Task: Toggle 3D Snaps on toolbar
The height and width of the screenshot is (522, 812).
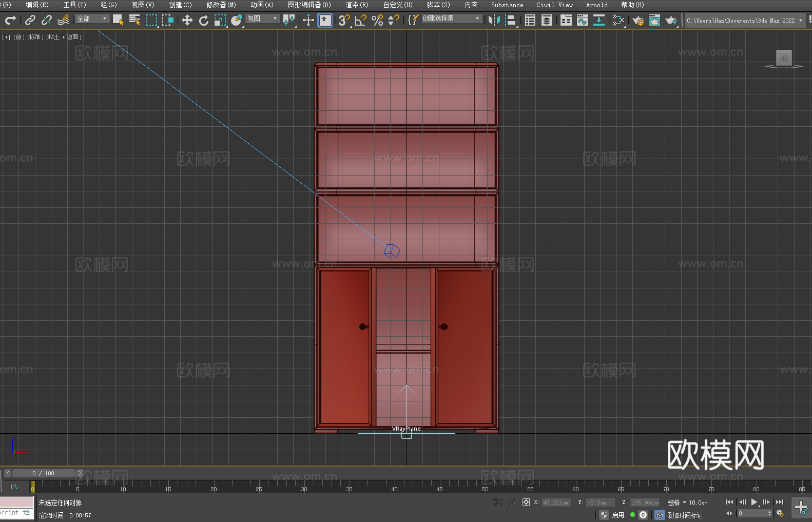Action: pos(344,20)
